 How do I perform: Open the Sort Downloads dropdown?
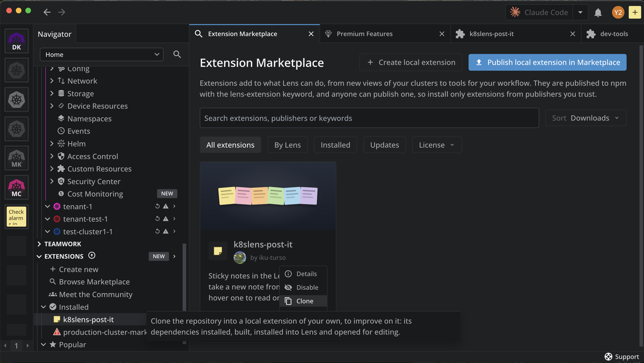586,118
